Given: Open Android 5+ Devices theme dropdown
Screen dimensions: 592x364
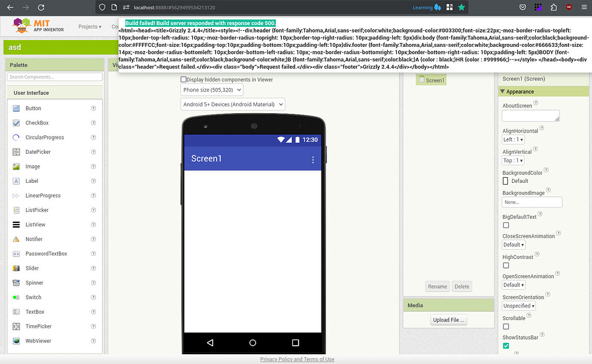Looking at the screenshot, I should pos(233,105).
